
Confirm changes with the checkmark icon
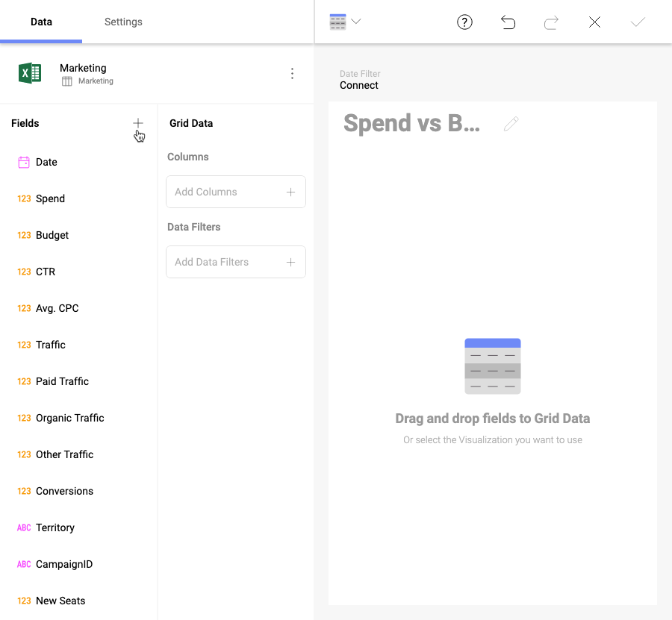point(637,22)
